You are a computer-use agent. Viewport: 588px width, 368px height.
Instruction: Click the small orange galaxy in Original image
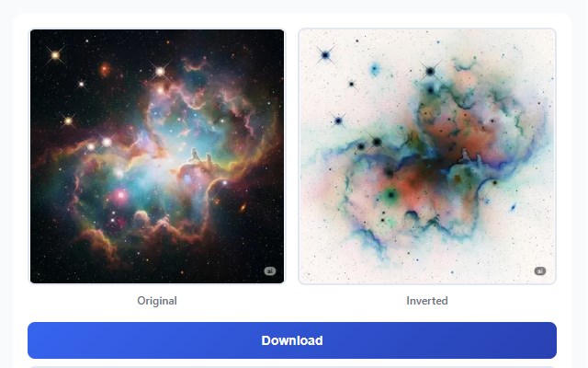click(243, 207)
